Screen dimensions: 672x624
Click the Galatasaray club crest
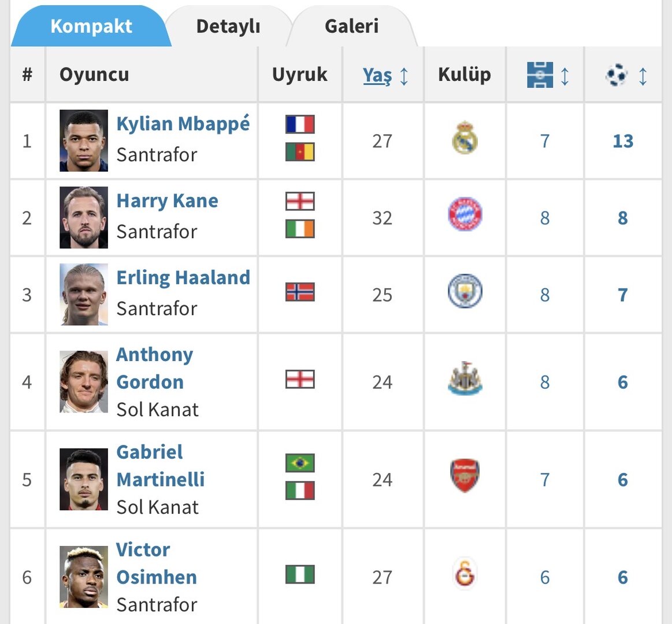[465, 574]
